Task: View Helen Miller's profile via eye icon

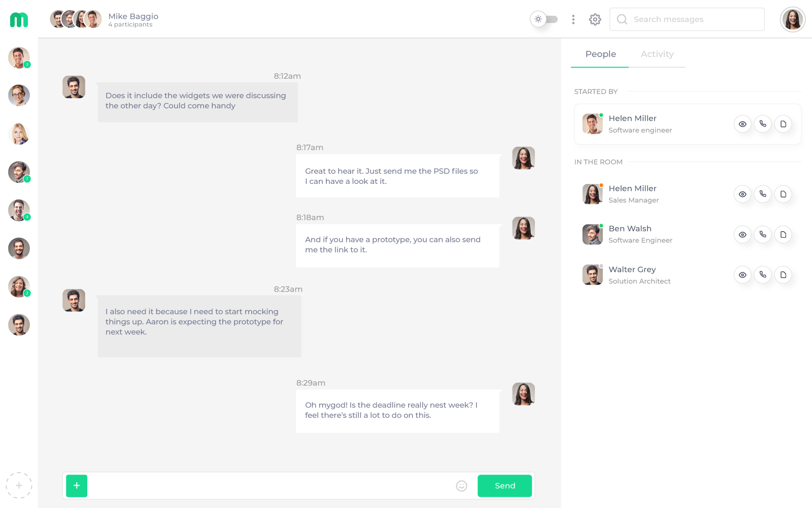Action: pos(742,194)
